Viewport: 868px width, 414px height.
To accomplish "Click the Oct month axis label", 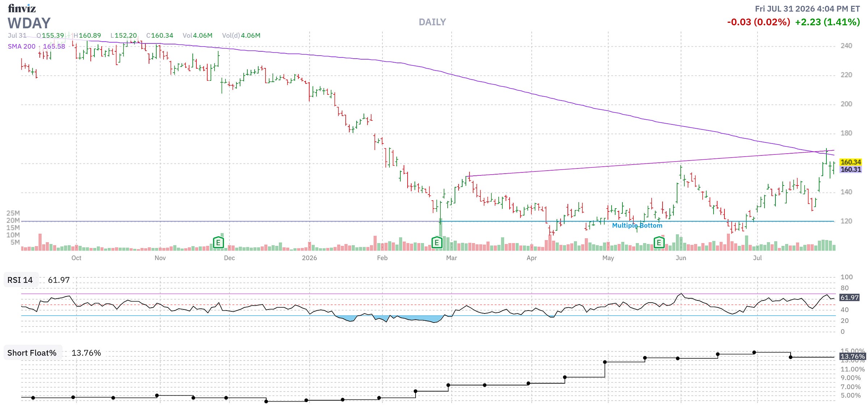I will coord(76,258).
